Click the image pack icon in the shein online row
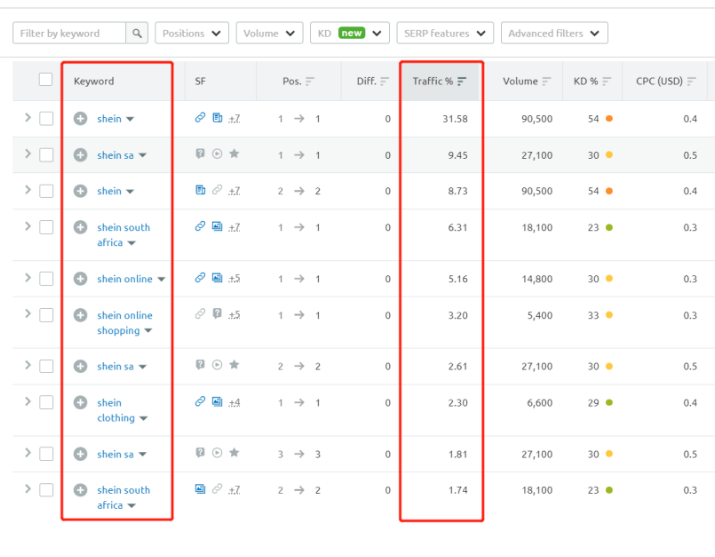Viewport: 715px width, 557px height. (x=217, y=278)
